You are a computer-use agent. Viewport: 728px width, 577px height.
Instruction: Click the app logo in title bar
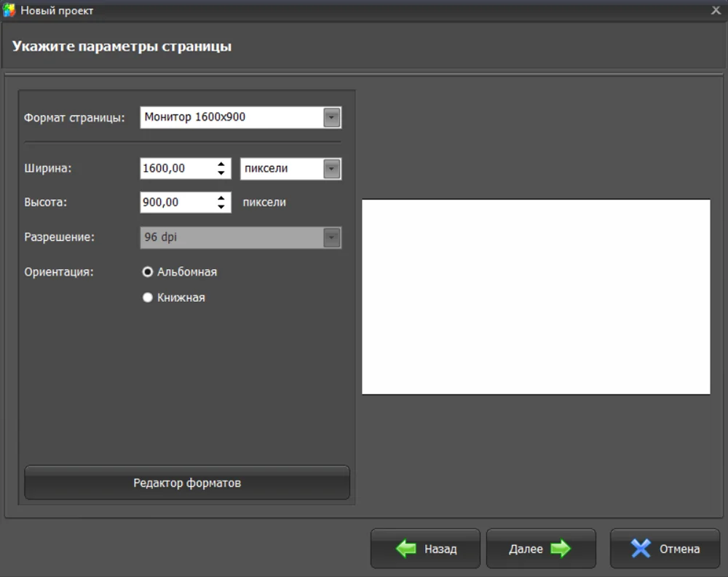(9, 10)
